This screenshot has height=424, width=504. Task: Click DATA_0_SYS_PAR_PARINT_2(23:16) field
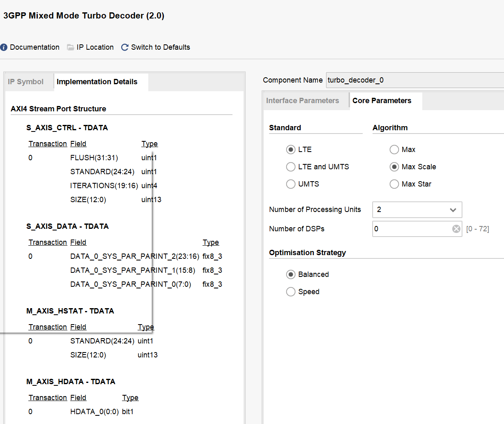coord(135,256)
